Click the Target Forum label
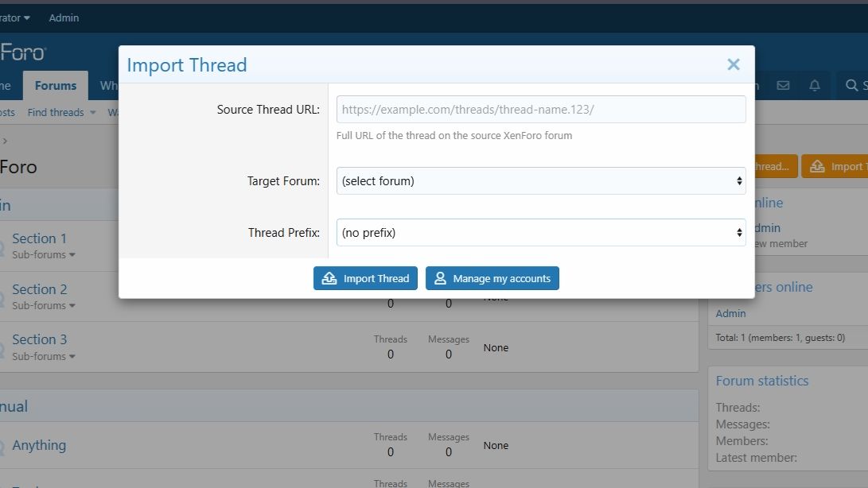The width and height of the screenshot is (868, 488). (283, 181)
